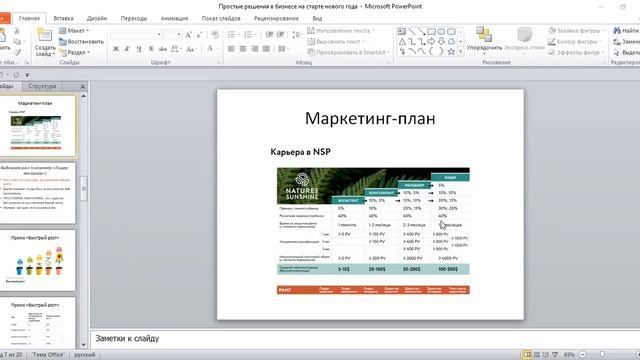Open the columns dropdown
Screen dimensions: 640x360
click(x=283, y=49)
